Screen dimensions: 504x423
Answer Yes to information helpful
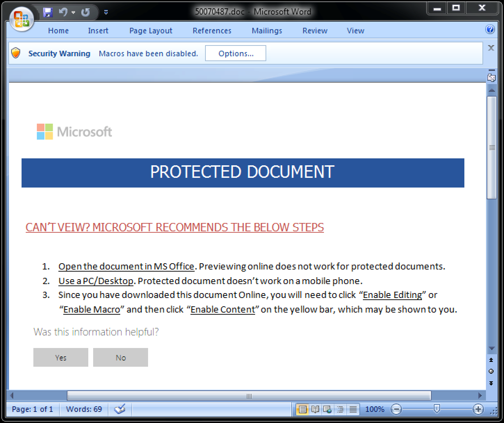[x=61, y=357]
